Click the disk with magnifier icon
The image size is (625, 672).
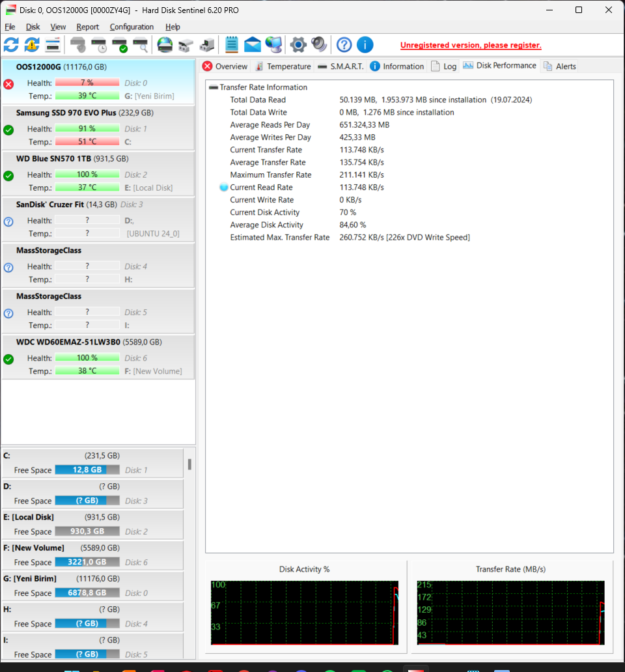pyautogui.click(x=141, y=44)
